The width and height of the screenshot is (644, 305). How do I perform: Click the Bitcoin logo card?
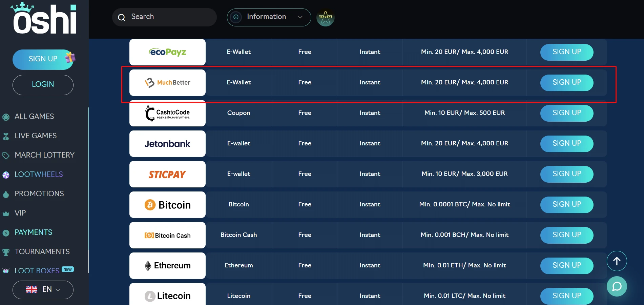[167, 205]
